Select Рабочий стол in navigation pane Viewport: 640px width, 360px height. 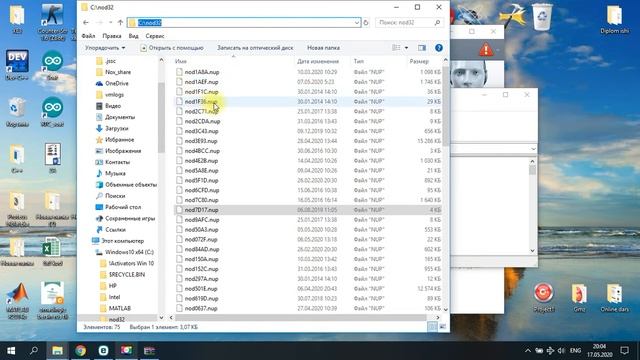click(123, 207)
